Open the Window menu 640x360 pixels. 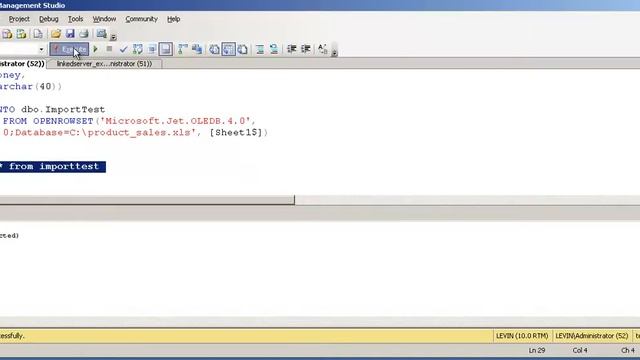(x=104, y=19)
